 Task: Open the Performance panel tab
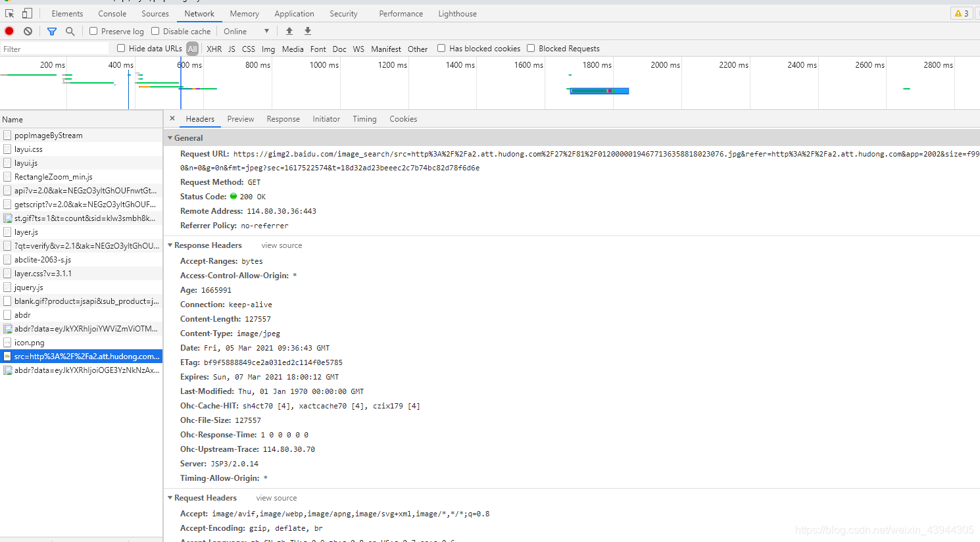401,13
